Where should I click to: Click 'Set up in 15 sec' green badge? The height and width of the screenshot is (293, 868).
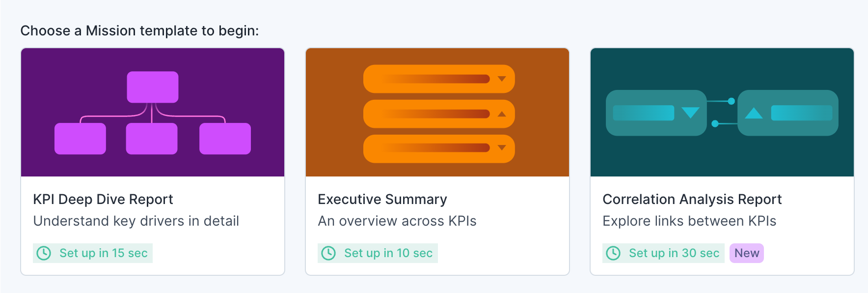(x=92, y=253)
